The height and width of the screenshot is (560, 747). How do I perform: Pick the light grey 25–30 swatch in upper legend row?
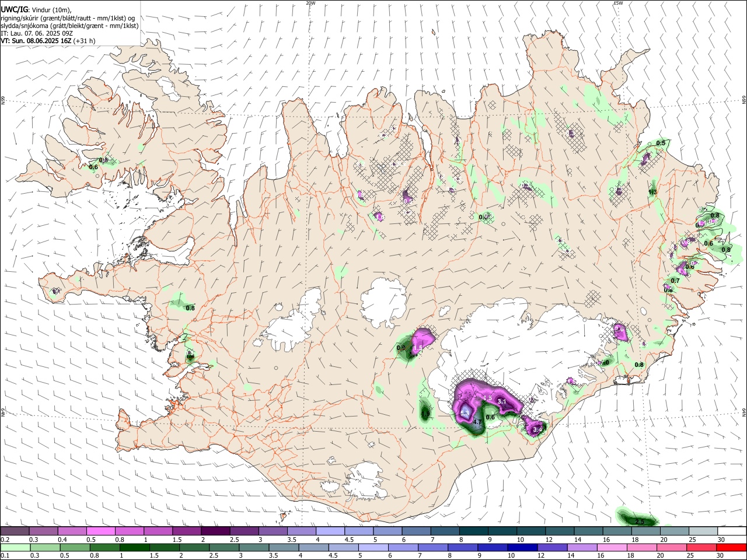[x=704, y=531]
